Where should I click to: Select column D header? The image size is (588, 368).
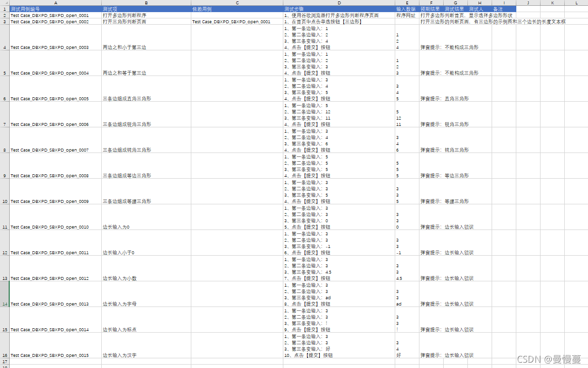click(339, 3)
